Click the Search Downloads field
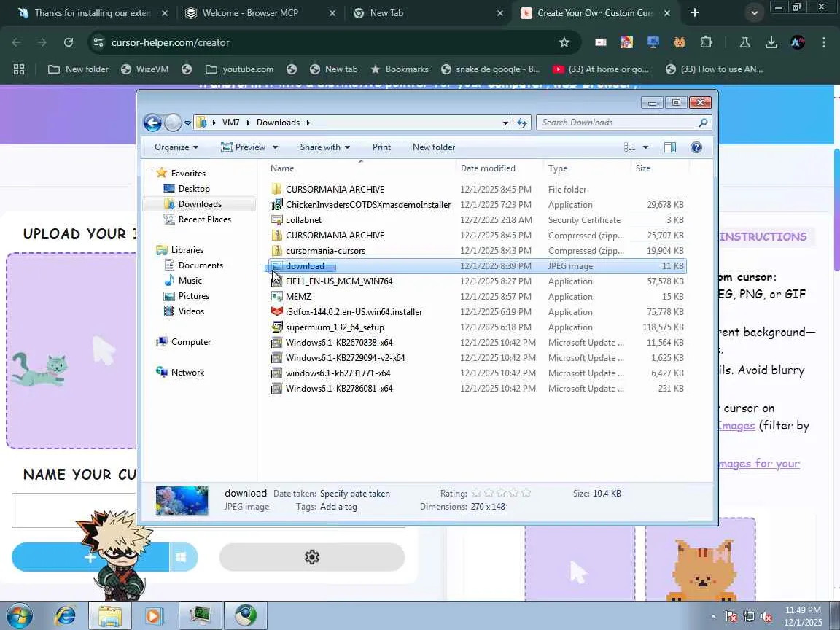 point(624,122)
